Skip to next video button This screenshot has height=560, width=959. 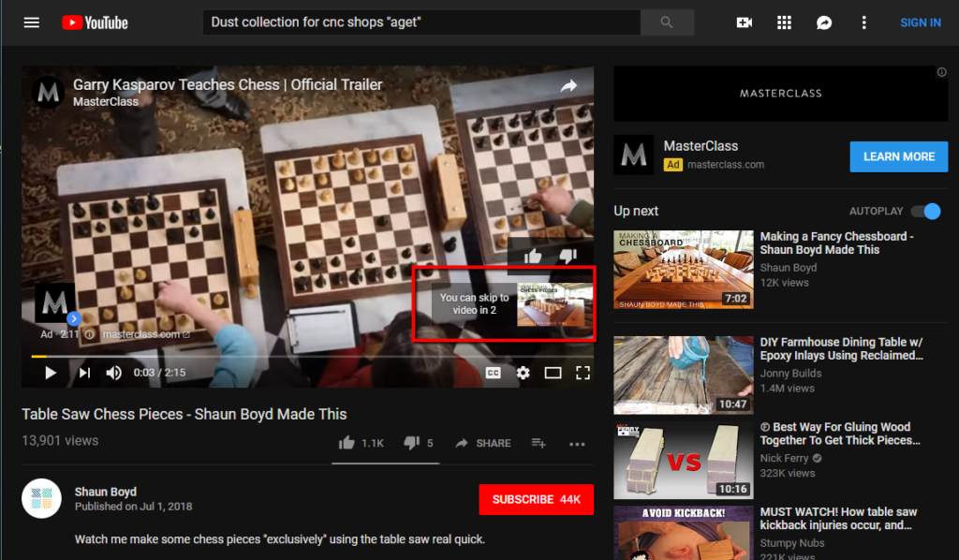click(84, 373)
